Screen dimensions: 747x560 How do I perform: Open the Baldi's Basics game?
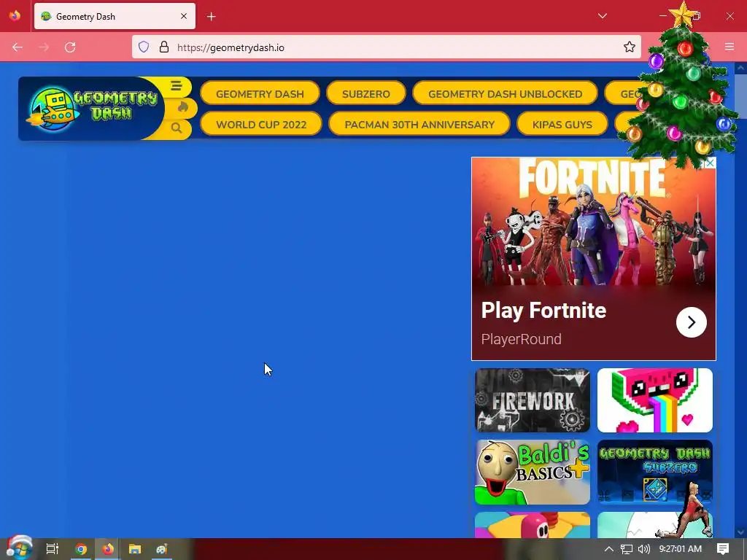tap(532, 472)
